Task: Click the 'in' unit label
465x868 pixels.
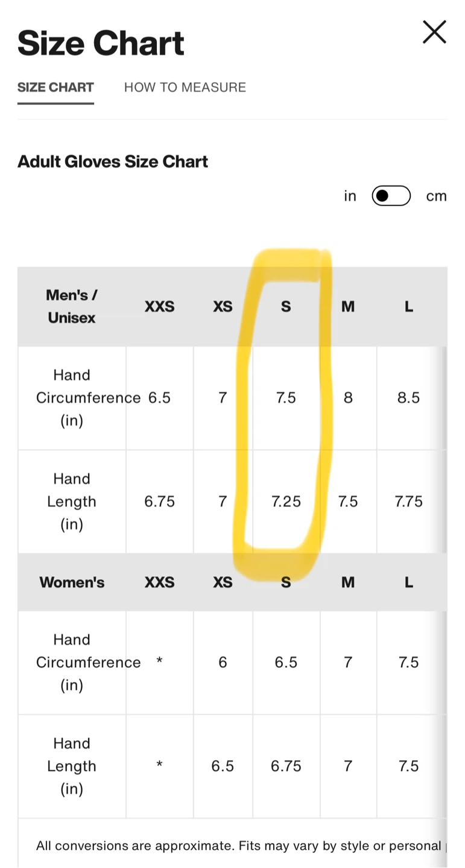Action: pos(350,196)
